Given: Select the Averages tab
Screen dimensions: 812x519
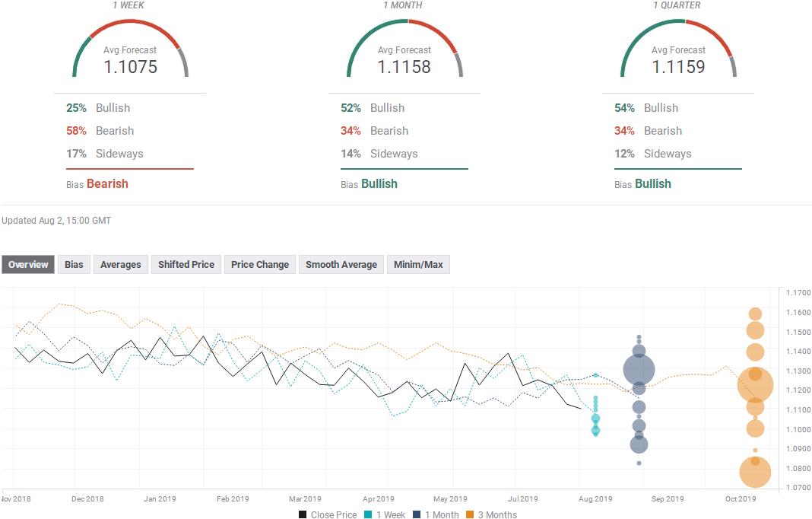Looking at the screenshot, I should click(121, 265).
